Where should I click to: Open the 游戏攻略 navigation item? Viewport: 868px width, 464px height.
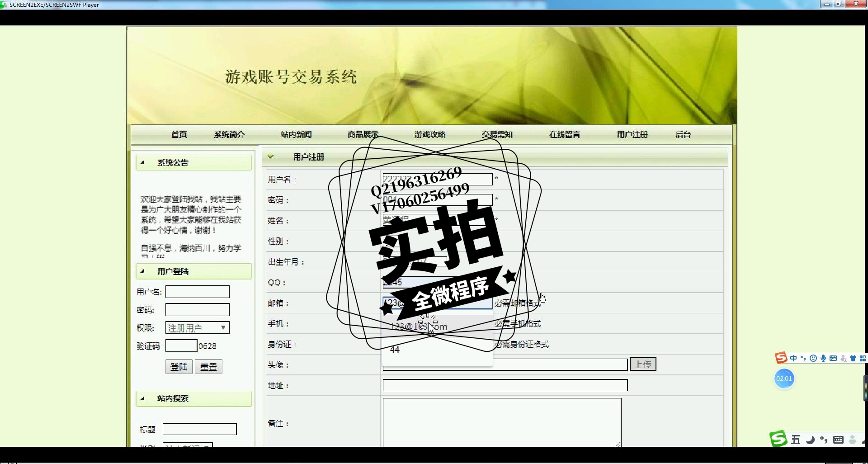point(430,134)
